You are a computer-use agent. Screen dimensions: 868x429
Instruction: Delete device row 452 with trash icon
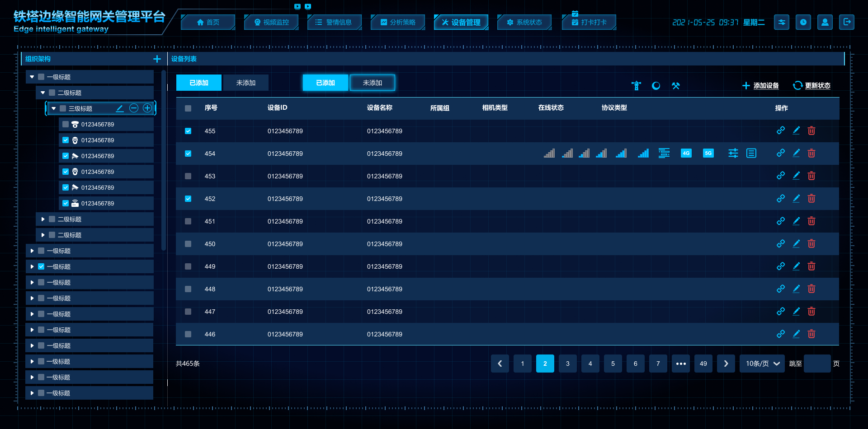pos(811,198)
